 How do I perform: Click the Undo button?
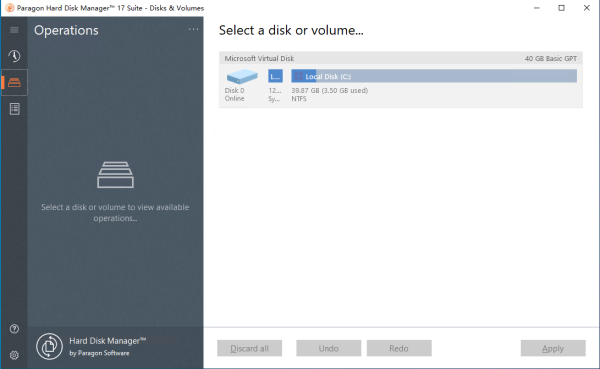[x=328, y=348]
